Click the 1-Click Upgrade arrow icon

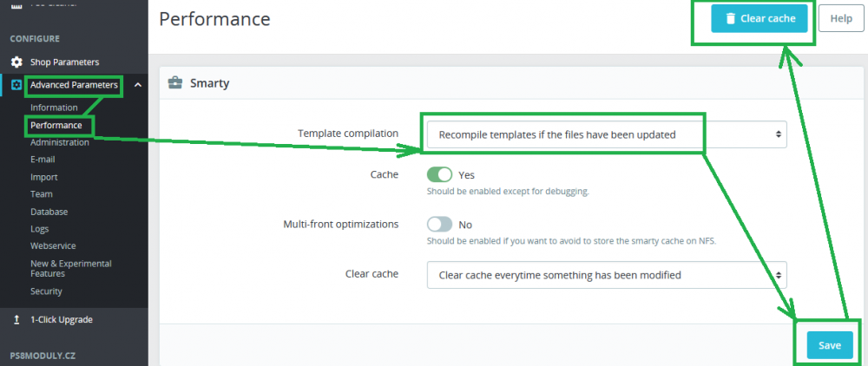coord(16,320)
